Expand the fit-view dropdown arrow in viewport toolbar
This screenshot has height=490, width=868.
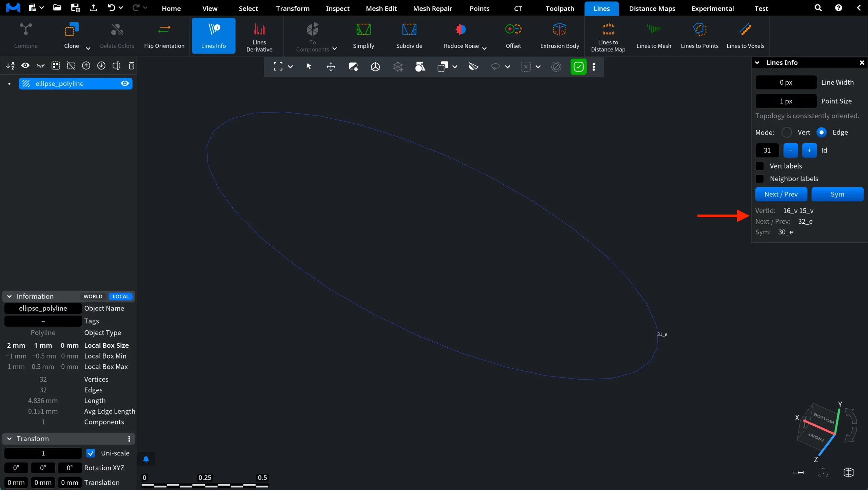(290, 66)
